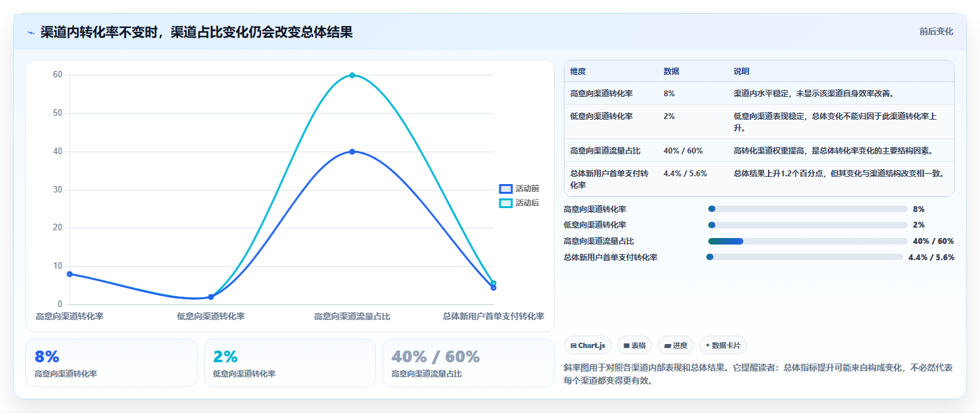This screenshot has height=413, width=980.
Task: Click the 活动后 data point at 60
Action: click(352, 75)
